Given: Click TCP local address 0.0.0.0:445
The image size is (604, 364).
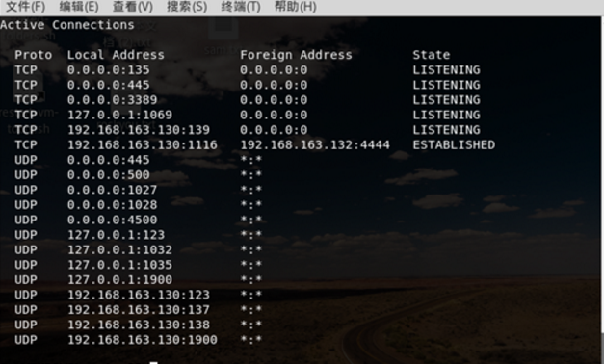Looking at the screenshot, I should [108, 85].
